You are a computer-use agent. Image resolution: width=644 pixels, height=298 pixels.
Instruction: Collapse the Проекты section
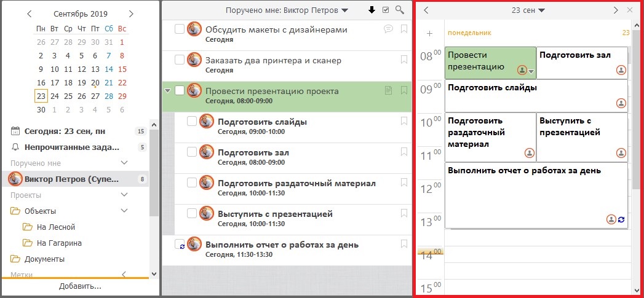tap(124, 195)
